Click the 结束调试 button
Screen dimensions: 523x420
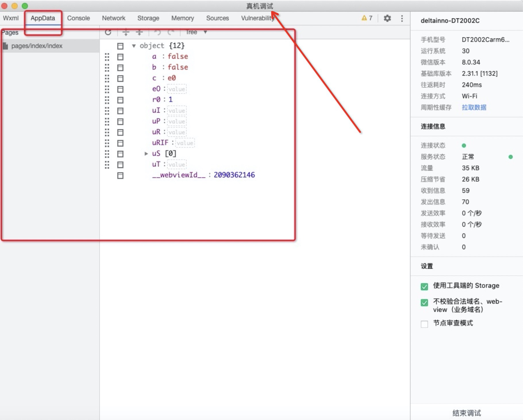click(x=466, y=413)
